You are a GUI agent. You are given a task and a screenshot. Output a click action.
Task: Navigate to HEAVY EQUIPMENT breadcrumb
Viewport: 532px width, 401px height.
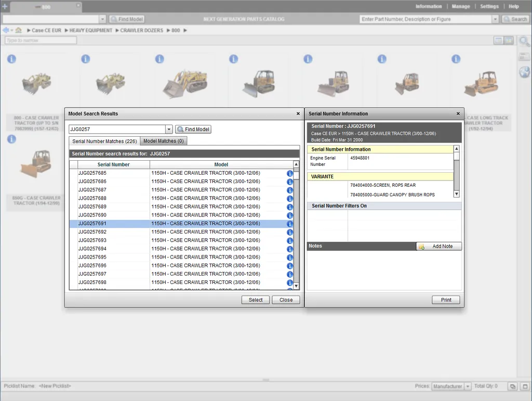pos(90,30)
